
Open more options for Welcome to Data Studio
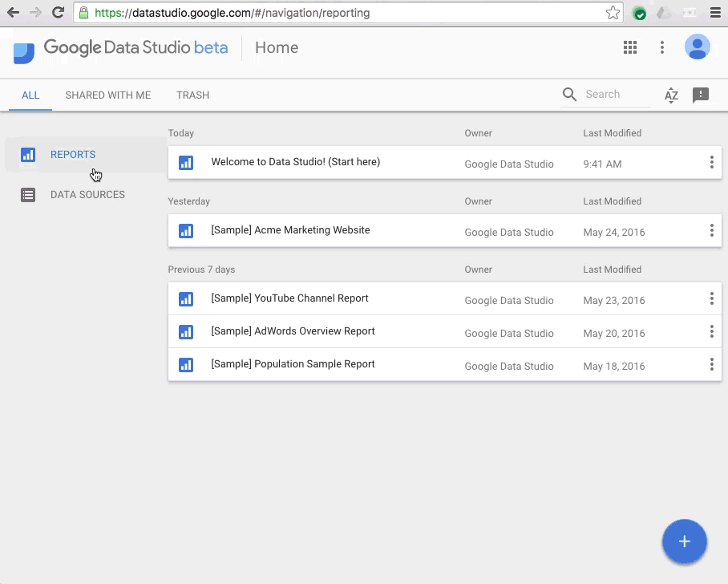[711, 162]
